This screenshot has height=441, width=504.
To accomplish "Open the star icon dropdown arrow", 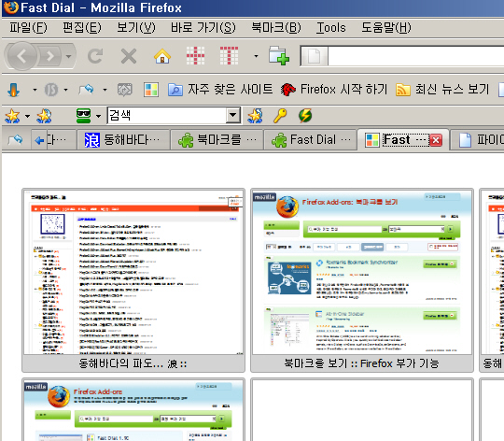I will click(27, 116).
